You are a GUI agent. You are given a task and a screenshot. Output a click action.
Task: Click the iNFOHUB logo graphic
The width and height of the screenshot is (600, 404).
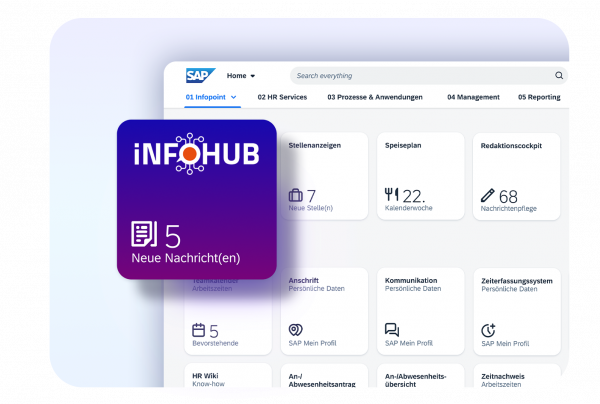coord(197,154)
